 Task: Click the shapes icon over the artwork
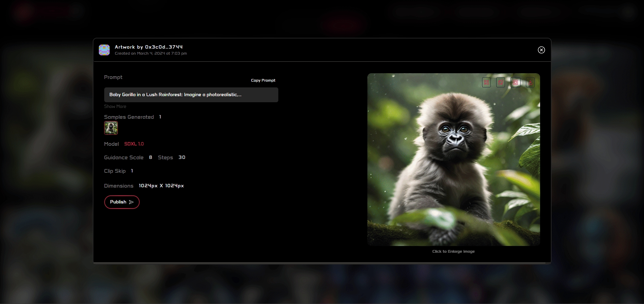click(x=486, y=82)
